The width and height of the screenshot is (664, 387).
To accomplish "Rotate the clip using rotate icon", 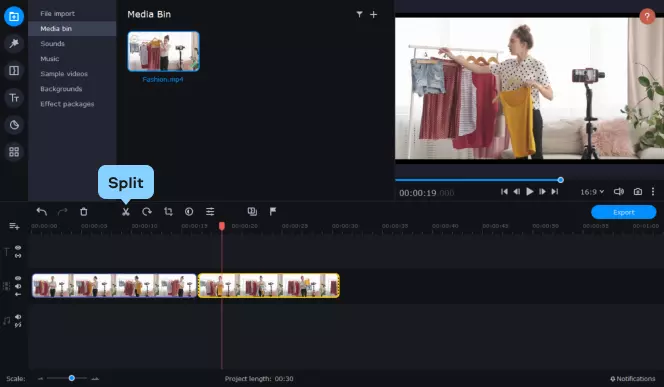I will (147, 211).
